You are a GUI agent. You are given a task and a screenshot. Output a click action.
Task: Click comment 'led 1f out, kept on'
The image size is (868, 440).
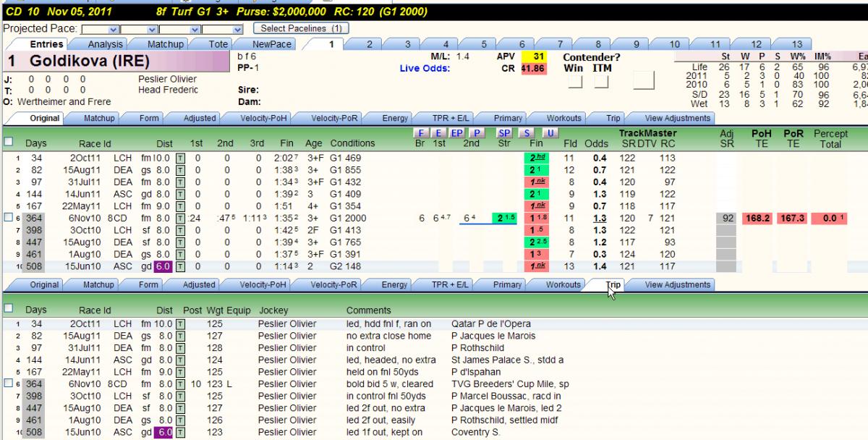pyautogui.click(x=385, y=433)
